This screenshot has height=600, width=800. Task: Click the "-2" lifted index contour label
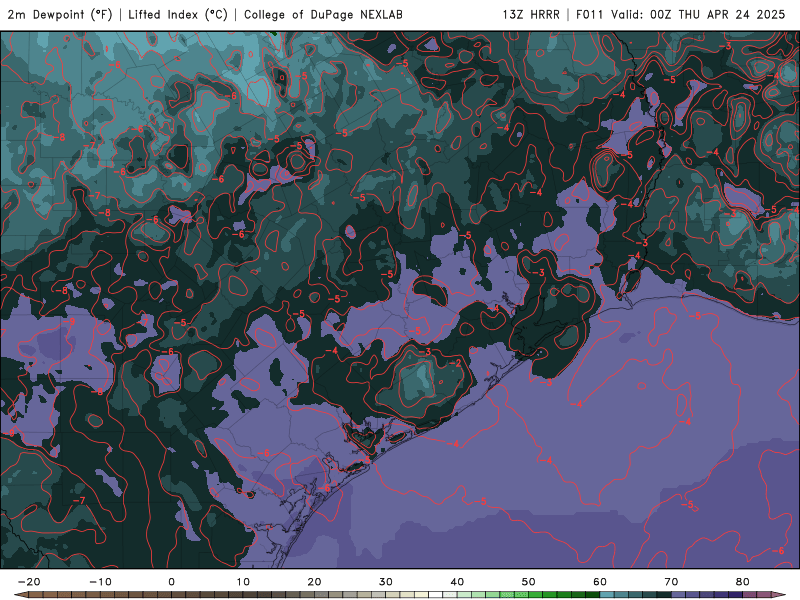(456, 363)
